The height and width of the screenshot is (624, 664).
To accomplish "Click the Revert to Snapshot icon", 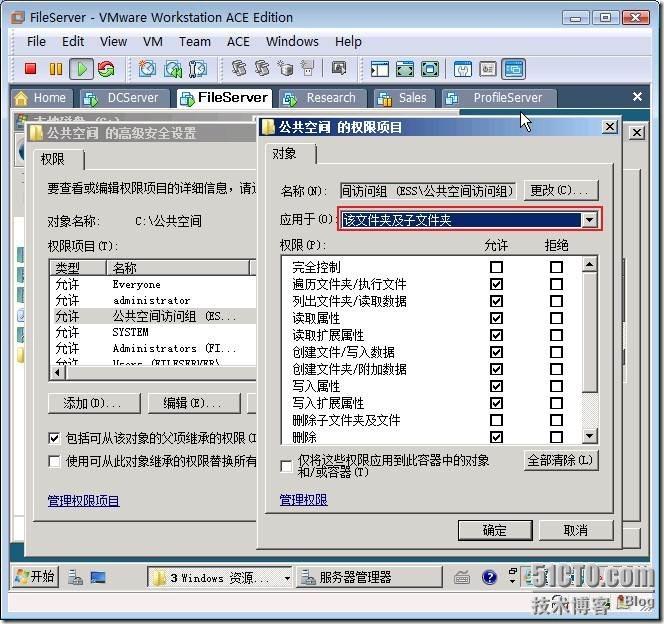I will (172, 69).
